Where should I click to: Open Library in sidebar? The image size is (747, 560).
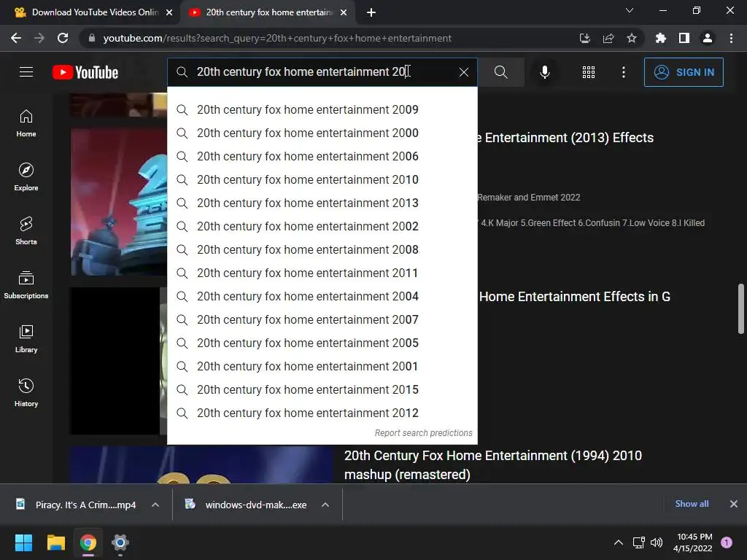[26, 338]
